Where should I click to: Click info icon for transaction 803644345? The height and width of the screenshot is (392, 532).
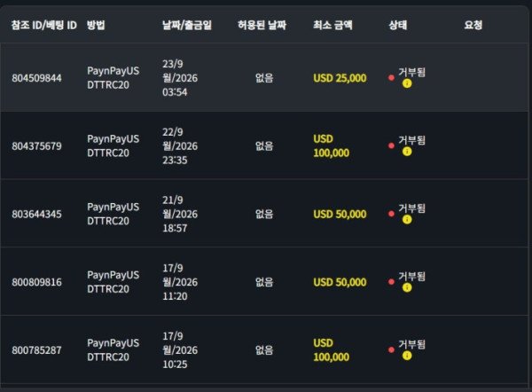407,220
